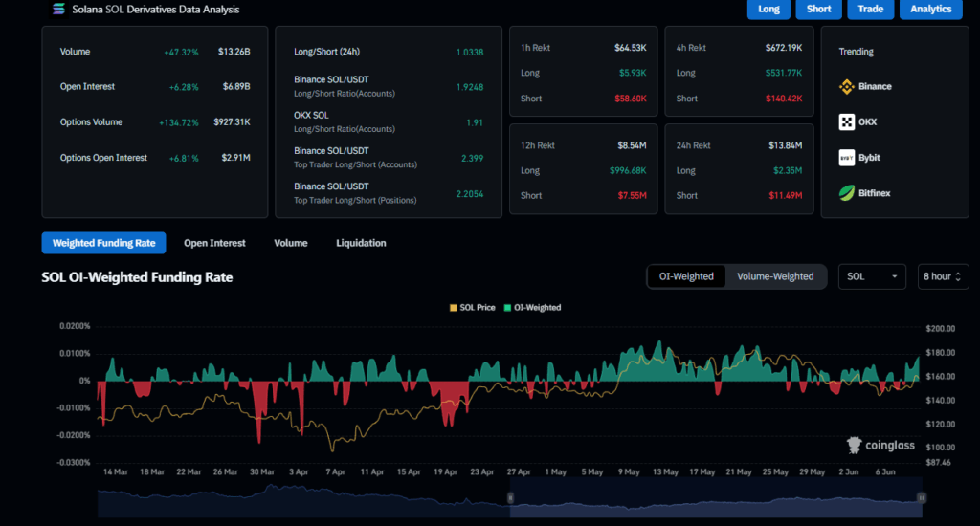The height and width of the screenshot is (526, 980).
Task: Click the Analytics button
Action: pyautogui.click(x=930, y=10)
